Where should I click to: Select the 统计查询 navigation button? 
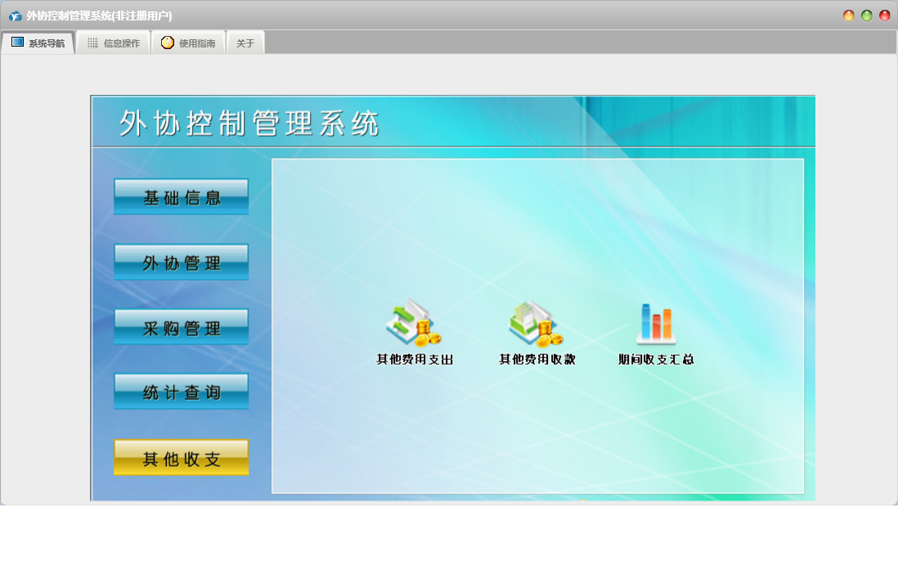181,392
